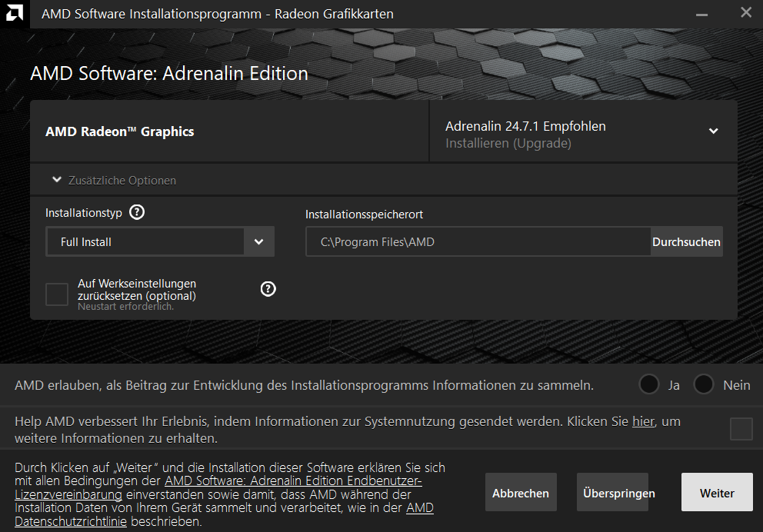This screenshot has width=763, height=532.
Task: Enable Auf Werkseinstellungen zurücksetzen
Action: 57,294
